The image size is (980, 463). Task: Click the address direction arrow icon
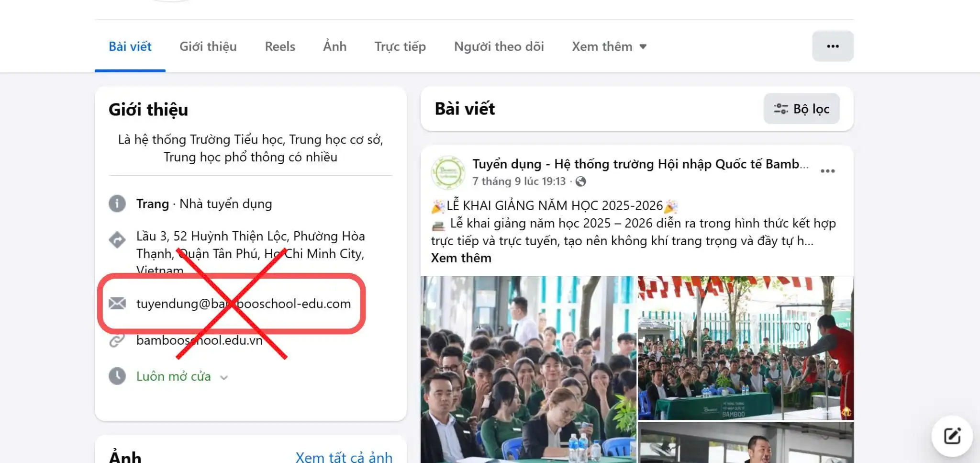pyautogui.click(x=117, y=239)
